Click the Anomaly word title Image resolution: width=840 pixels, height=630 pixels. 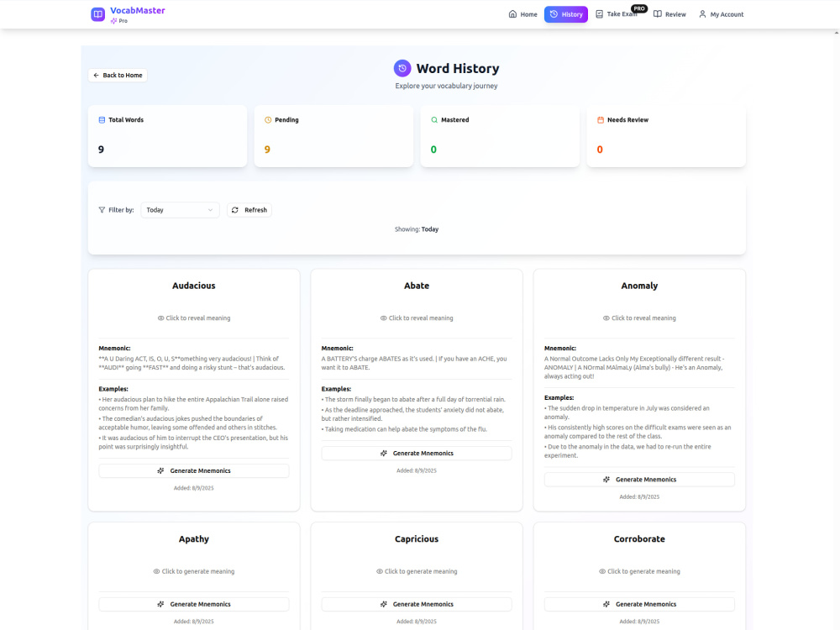[639, 286]
